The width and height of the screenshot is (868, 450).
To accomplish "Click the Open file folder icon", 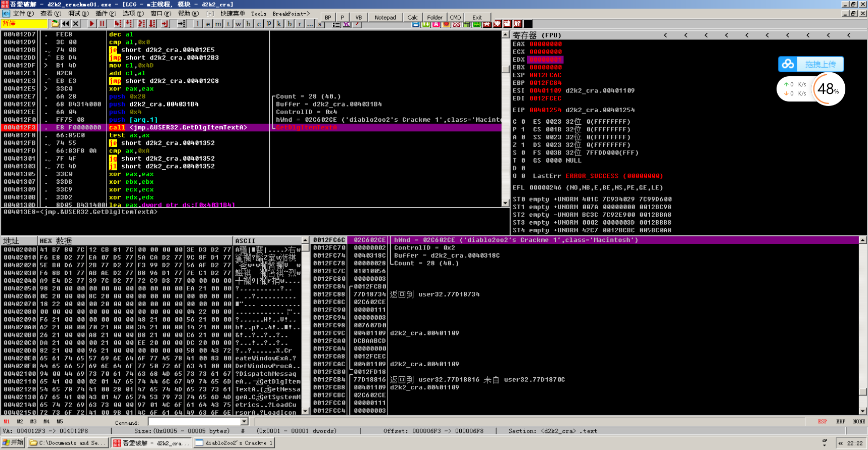I will pos(55,24).
